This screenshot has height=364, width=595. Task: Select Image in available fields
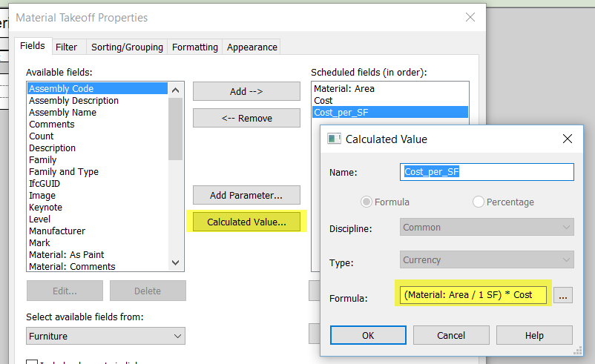(98, 195)
